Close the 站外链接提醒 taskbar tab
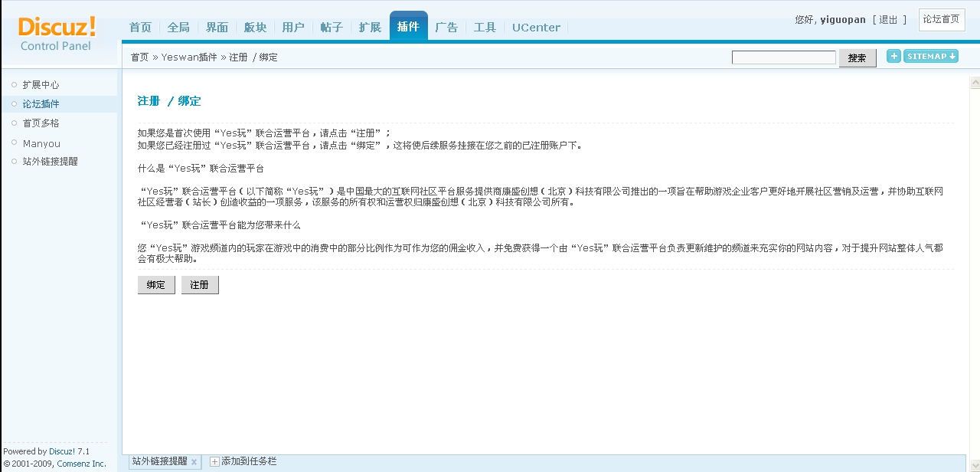Image resolution: width=980 pixels, height=472 pixels. 194,462
